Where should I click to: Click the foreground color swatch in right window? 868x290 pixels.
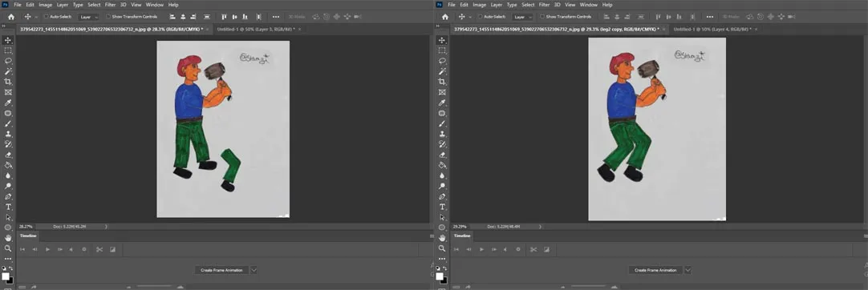pyautogui.click(x=440, y=276)
